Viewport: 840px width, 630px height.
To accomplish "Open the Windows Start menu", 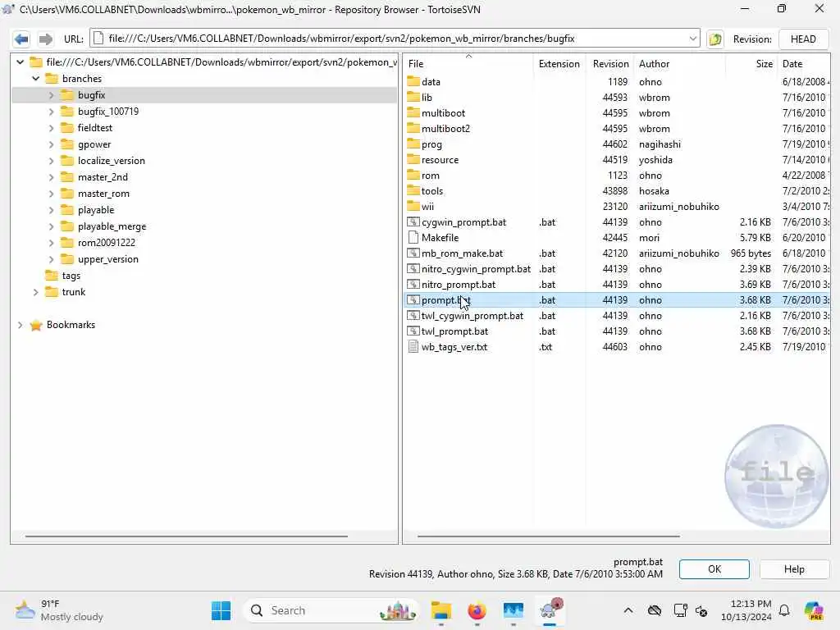I will pyautogui.click(x=221, y=610).
